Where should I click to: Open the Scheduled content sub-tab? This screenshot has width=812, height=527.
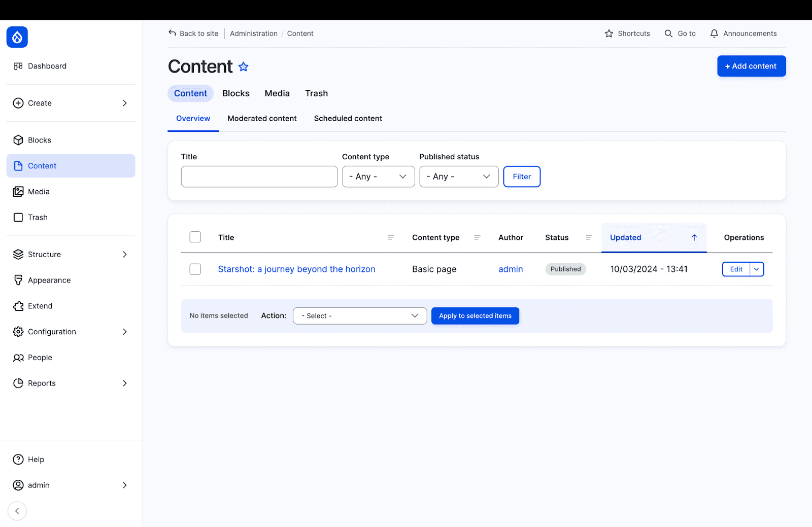point(348,119)
